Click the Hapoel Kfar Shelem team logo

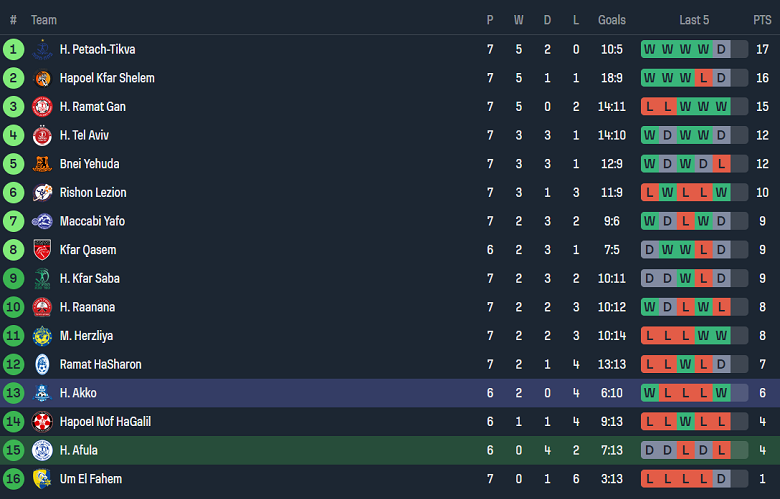click(x=42, y=78)
